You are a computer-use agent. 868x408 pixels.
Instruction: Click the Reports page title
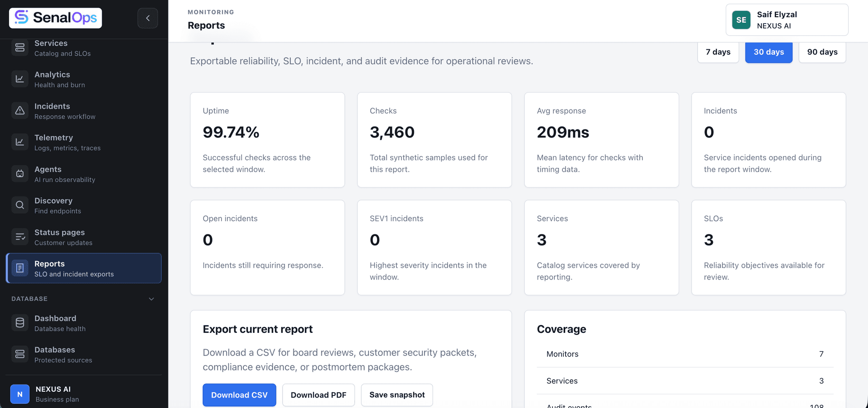206,25
